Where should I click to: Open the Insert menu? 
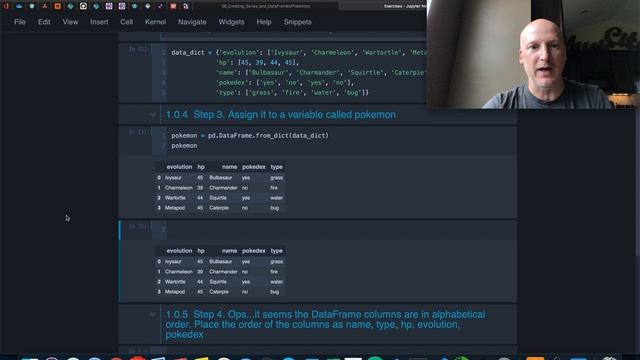99,22
